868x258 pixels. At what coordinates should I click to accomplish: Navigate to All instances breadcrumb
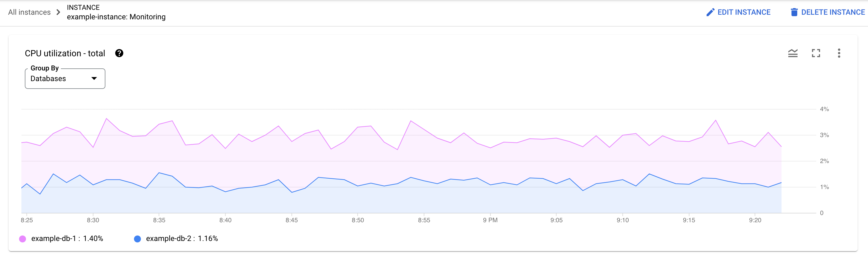[x=29, y=12]
